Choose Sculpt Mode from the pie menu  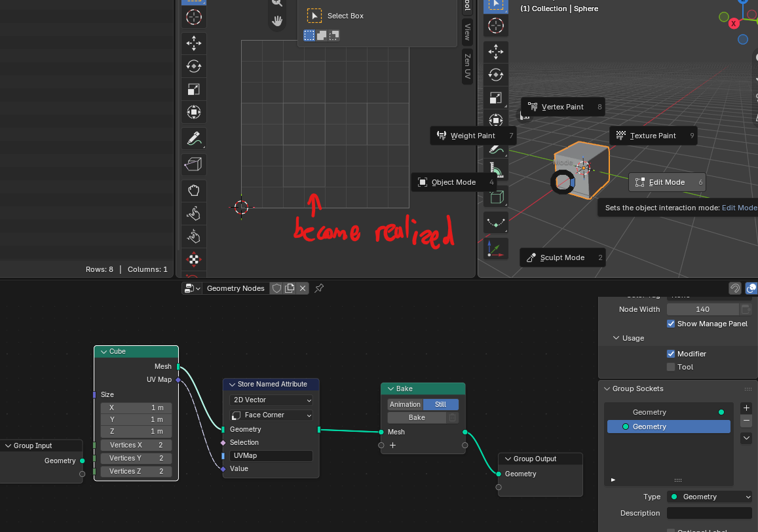pyautogui.click(x=563, y=257)
